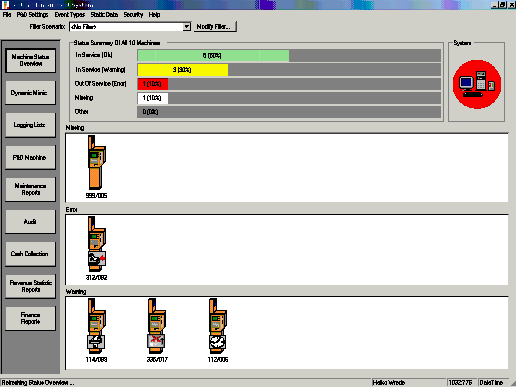Click the Status Summary group title

point(117,43)
